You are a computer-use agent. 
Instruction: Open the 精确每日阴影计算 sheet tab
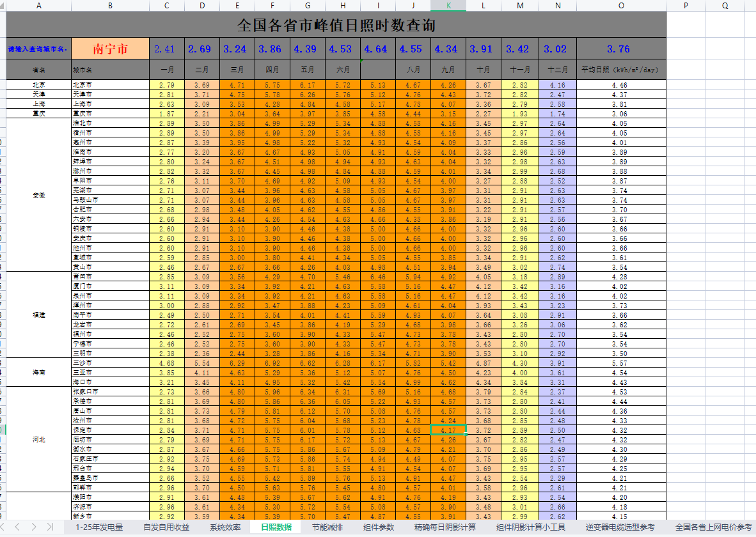(x=445, y=527)
